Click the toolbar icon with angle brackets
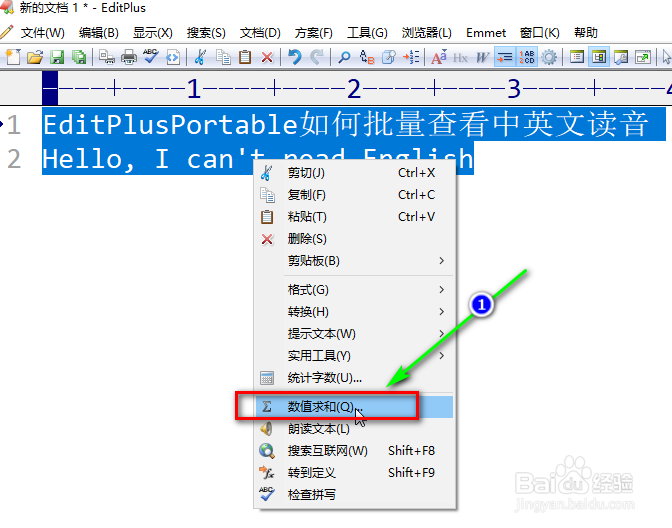Image resolution: width=672 pixels, height=528 pixels. pyautogui.click(x=173, y=57)
